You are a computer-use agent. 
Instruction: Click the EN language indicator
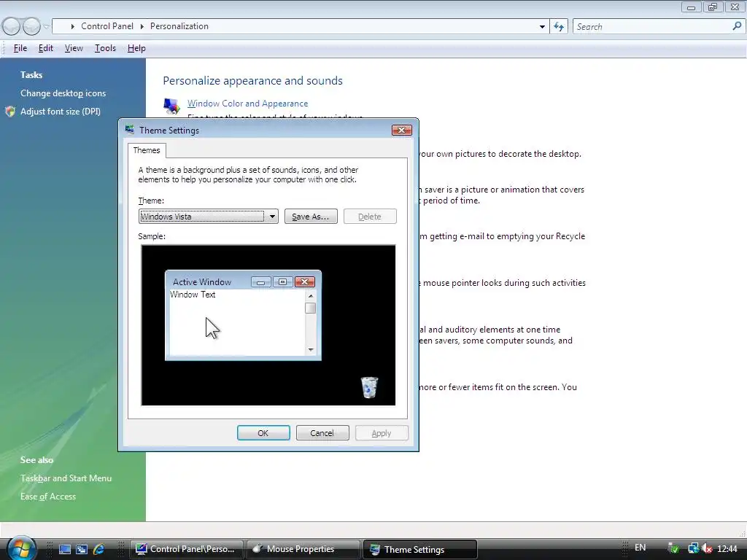(640, 548)
